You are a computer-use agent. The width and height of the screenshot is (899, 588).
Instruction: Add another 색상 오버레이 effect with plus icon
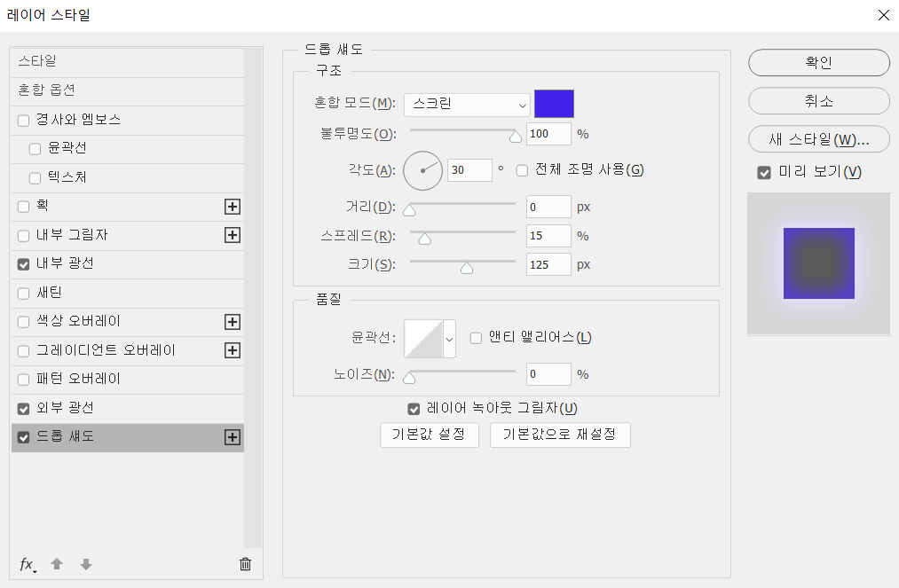233,322
